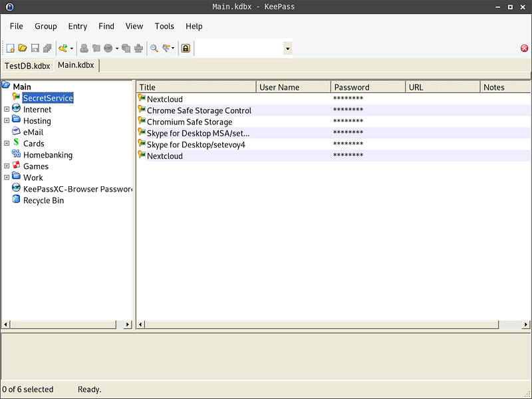Image resolution: width=532 pixels, height=399 pixels.
Task: Select the KeePassXC-Browser Passwords group
Action: coord(77,189)
